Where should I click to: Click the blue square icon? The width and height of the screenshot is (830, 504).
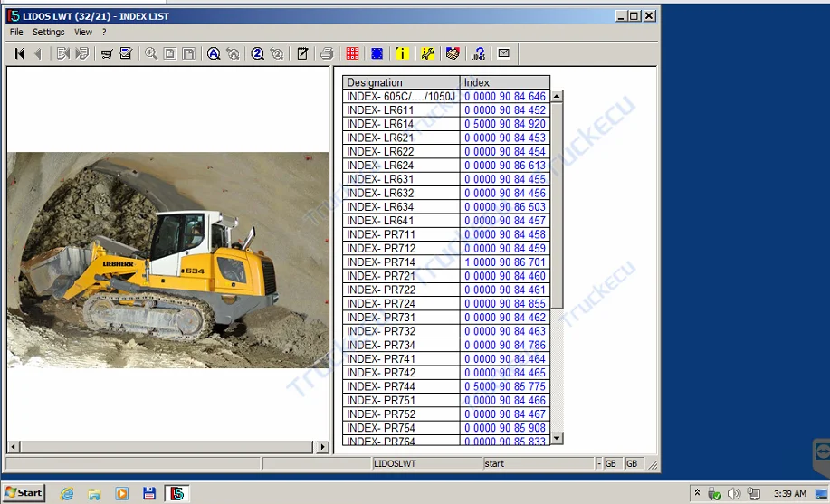[x=377, y=53]
